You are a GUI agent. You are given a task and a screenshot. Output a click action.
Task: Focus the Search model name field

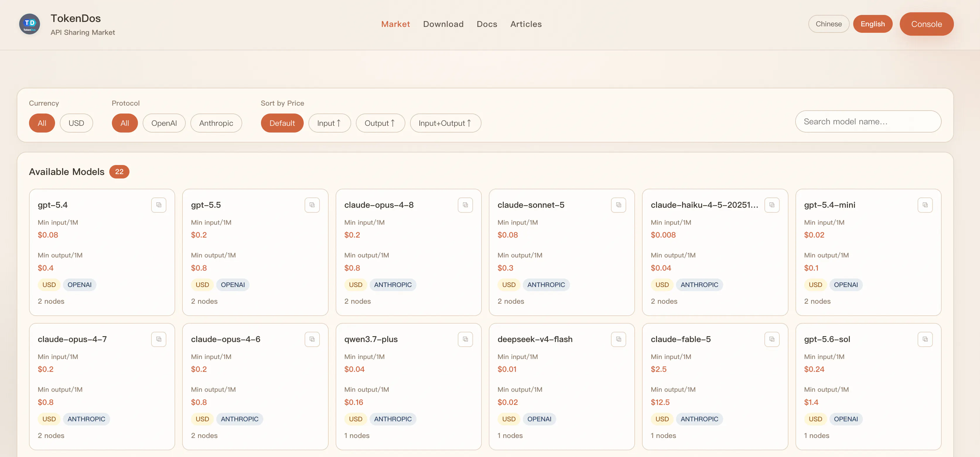click(868, 121)
